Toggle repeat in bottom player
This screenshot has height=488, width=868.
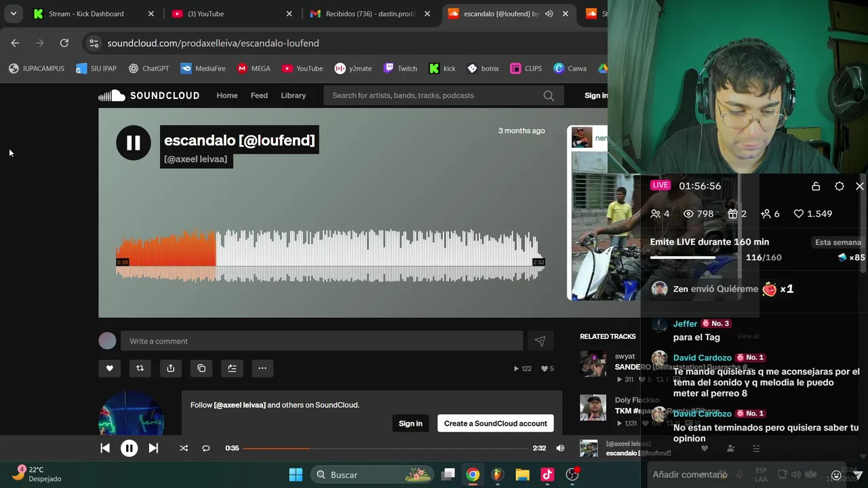click(x=206, y=448)
